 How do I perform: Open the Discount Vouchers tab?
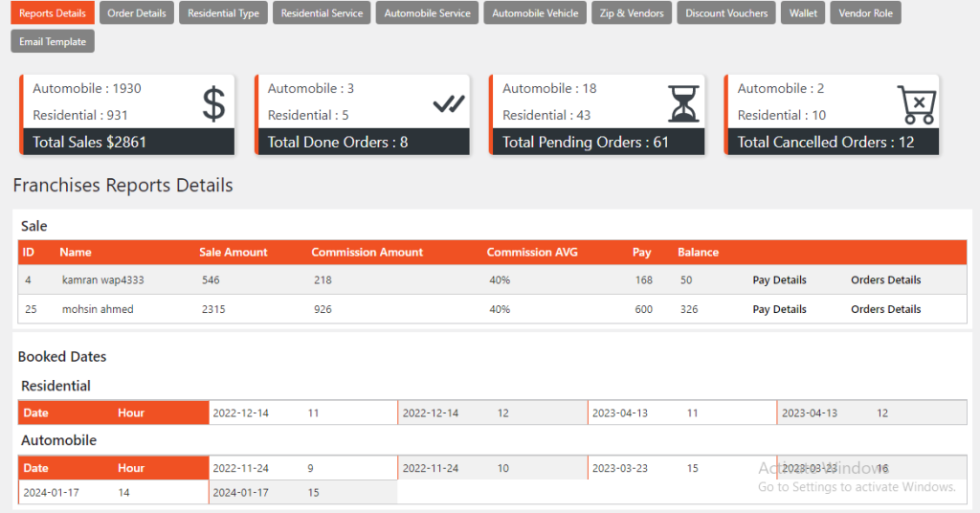726,13
